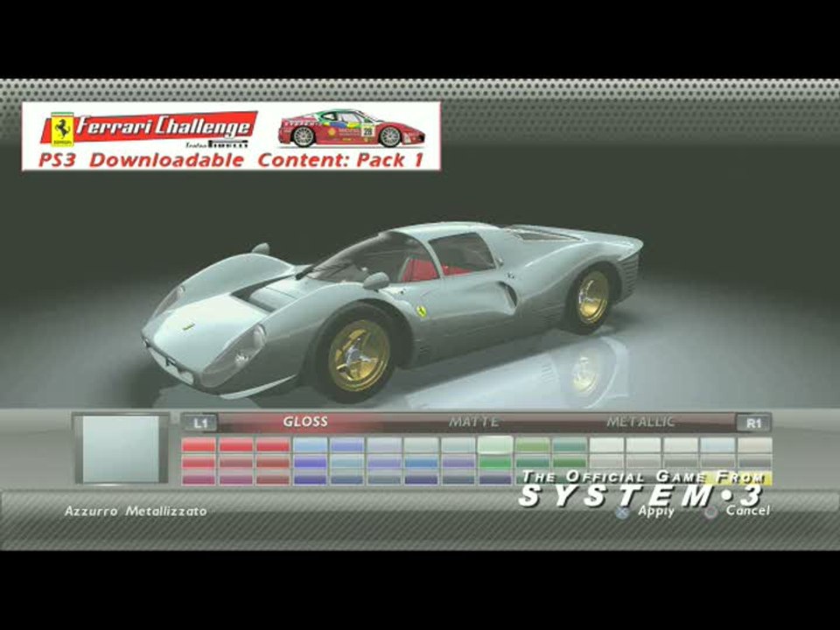Viewport: 840px width, 630px height.
Task: Choose the magenta swatch starting the bottom row
Action: (199, 478)
